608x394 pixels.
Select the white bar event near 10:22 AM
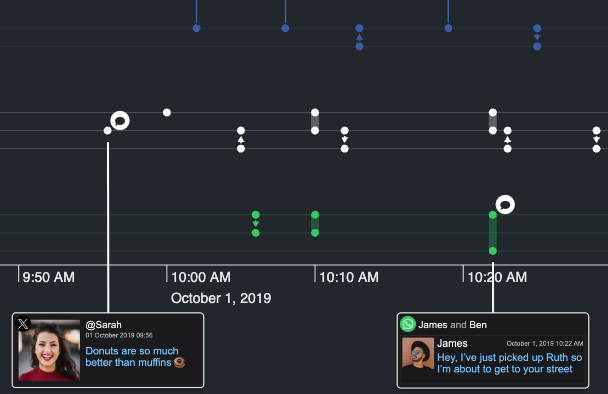492,121
